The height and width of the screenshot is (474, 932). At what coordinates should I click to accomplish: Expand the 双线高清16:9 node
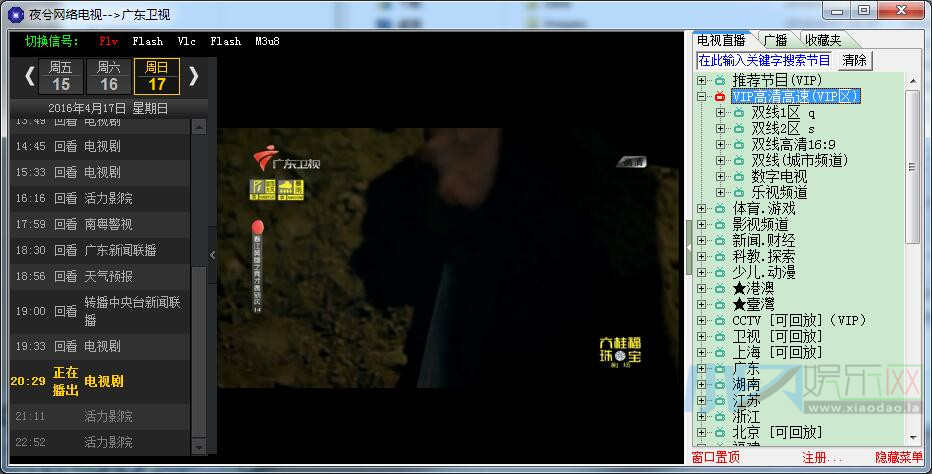(x=721, y=145)
